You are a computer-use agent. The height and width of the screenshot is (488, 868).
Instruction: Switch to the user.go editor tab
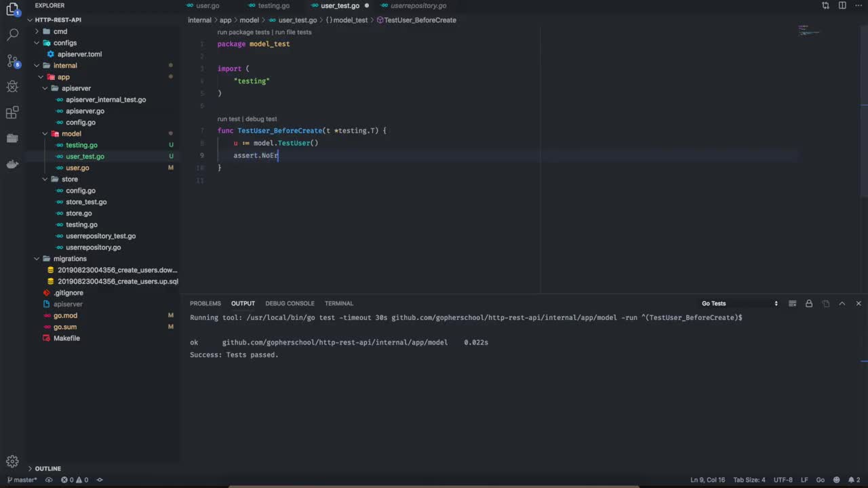[x=207, y=5]
